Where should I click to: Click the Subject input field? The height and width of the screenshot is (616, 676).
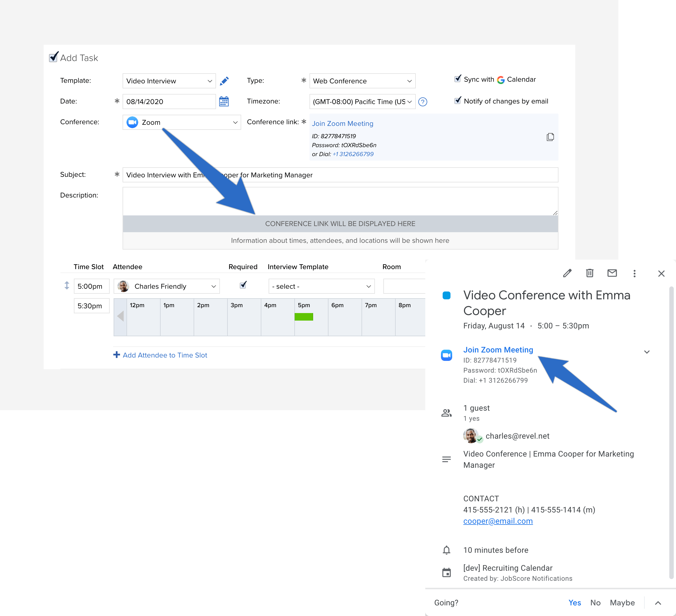click(340, 175)
